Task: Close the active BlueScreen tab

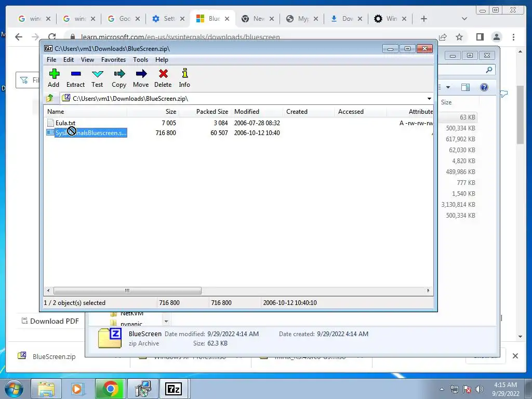Action: [x=227, y=19]
